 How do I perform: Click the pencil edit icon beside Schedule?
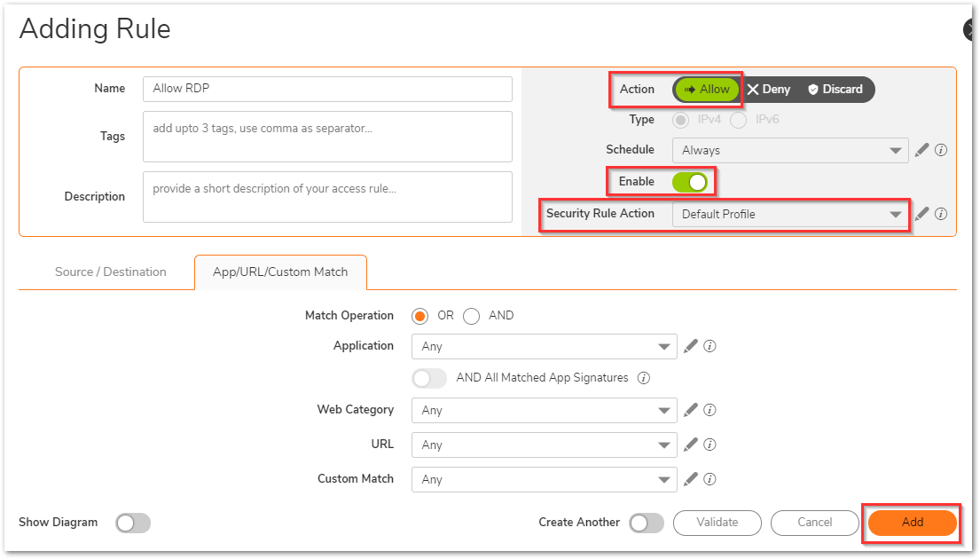[x=921, y=150]
